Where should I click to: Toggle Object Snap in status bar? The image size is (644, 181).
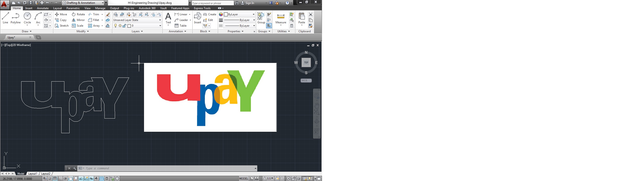[x=70, y=178]
